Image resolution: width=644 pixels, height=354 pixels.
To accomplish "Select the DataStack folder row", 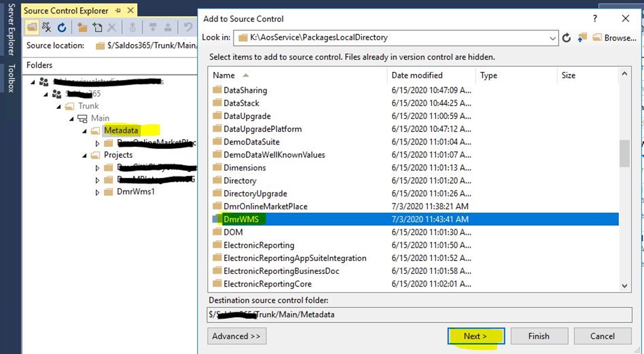I will point(414,103).
